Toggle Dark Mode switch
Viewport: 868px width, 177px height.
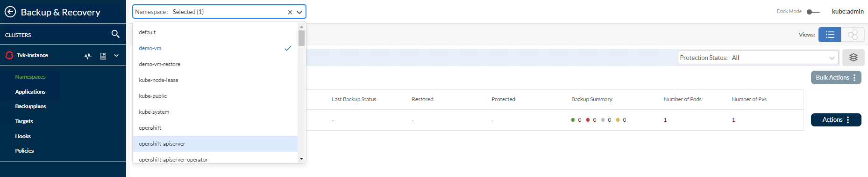coord(813,12)
